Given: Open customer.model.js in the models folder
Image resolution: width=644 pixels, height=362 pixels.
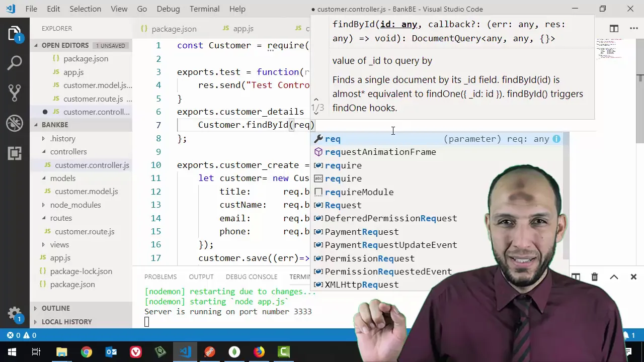Looking at the screenshot, I should pos(87,192).
